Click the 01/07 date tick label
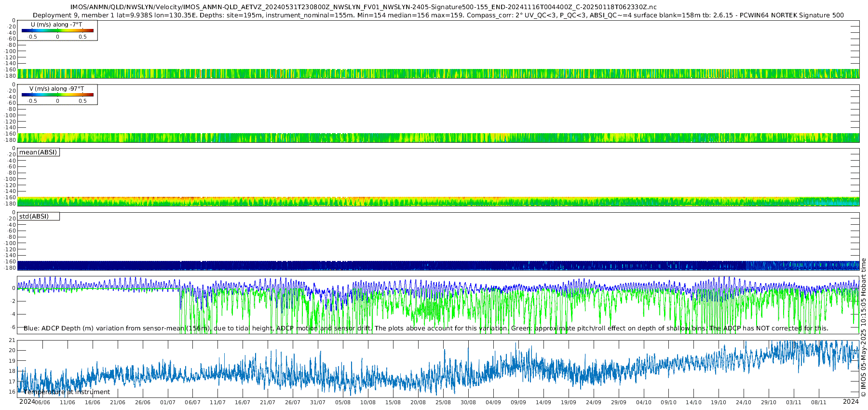Screen dimensions: 868x410 (167, 403)
